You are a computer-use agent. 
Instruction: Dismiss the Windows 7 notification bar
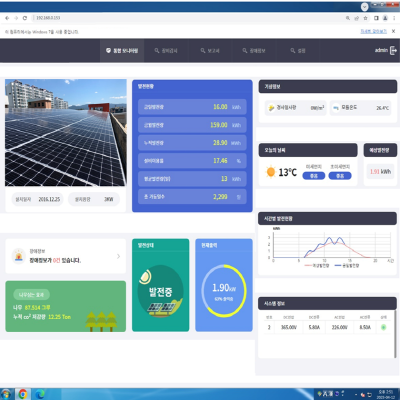[x=393, y=31]
